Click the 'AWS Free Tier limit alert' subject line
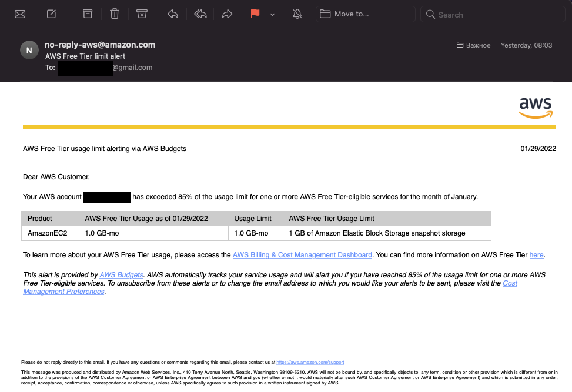Image resolution: width=572 pixels, height=392 pixels. 85,56
